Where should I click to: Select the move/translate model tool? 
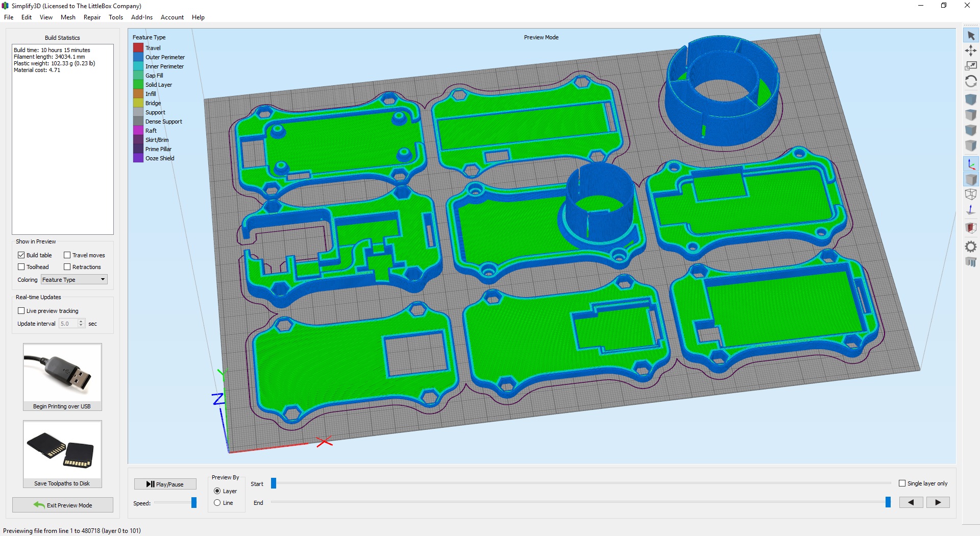point(971,51)
